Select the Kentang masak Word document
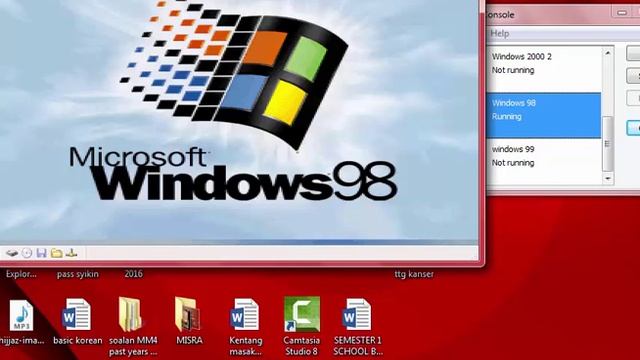 click(245, 327)
